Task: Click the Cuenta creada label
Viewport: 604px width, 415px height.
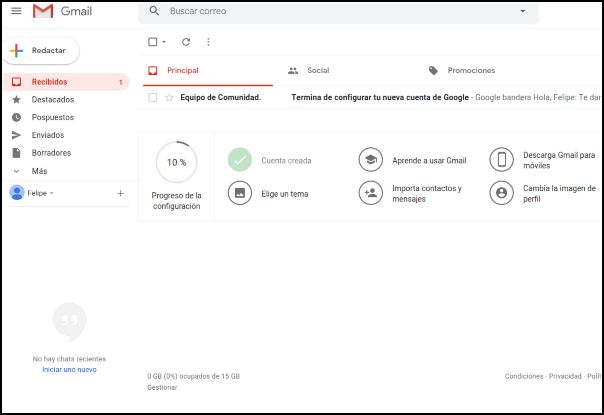Action: (286, 161)
